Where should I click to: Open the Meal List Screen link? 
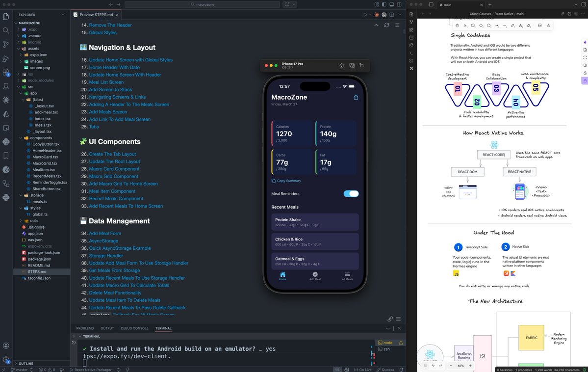click(x=106, y=82)
